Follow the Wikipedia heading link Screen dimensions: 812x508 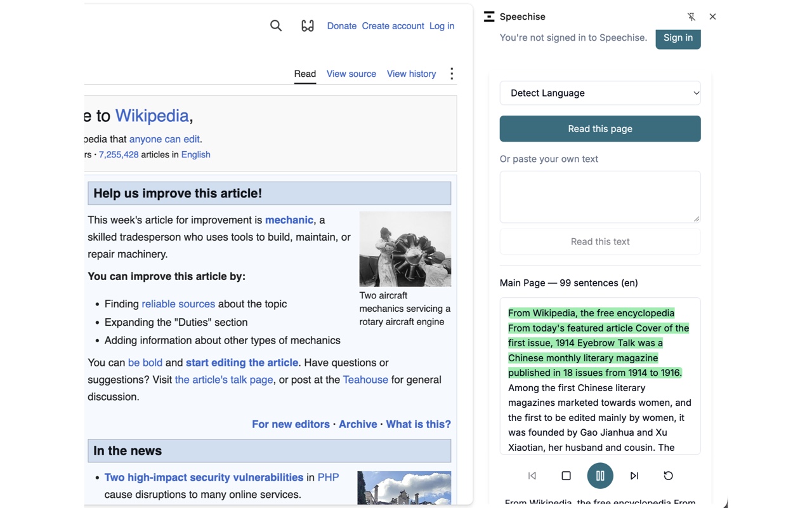coord(152,116)
